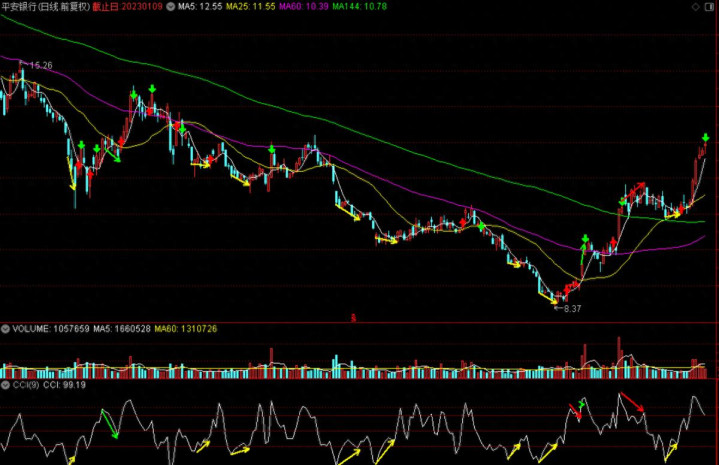The width and height of the screenshot is (719, 465).
Task: Select the MA144: 10.78 legend value
Action: coord(360,7)
